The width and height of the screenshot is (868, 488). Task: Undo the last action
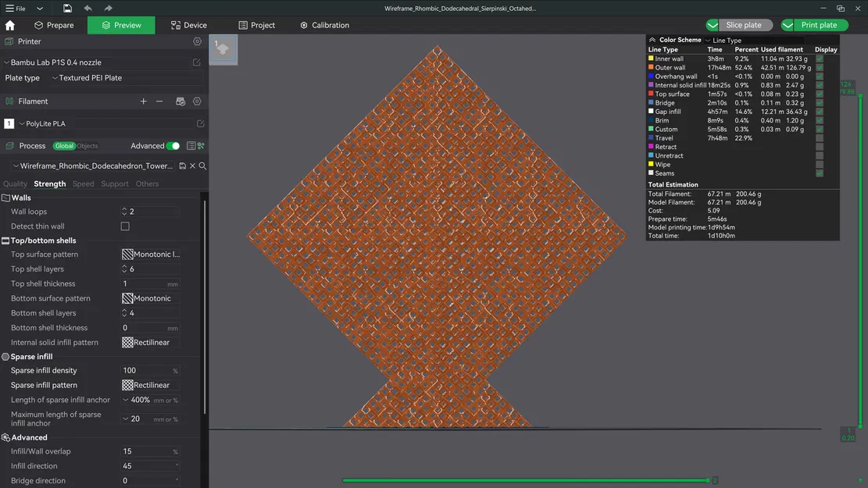pos(88,9)
